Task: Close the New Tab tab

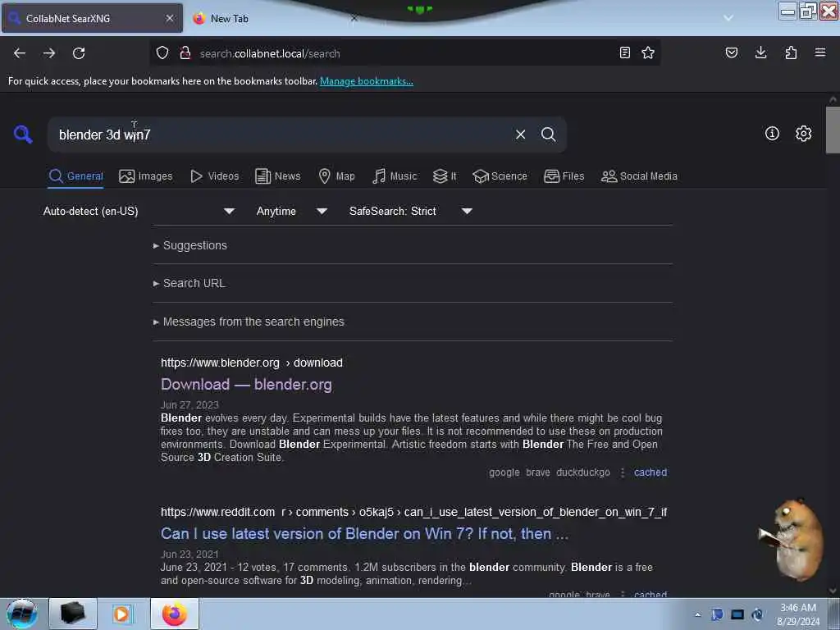Action: click(354, 18)
